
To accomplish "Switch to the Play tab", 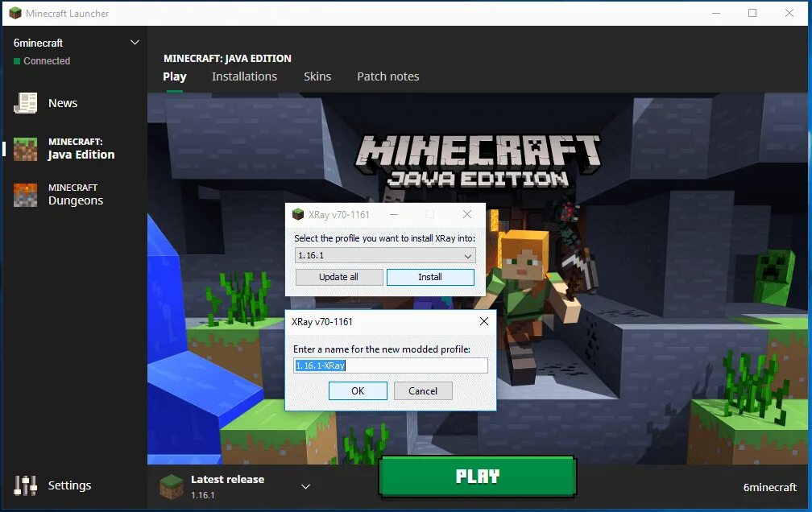I will (x=175, y=76).
